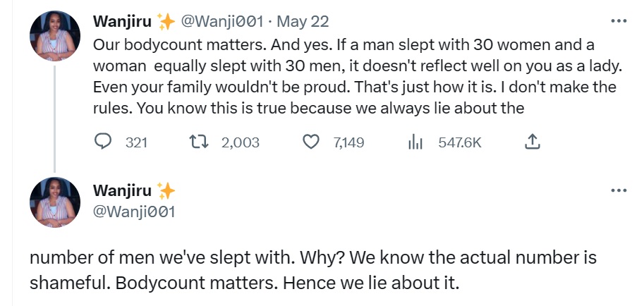Viewport: 644px width, 306px height.
Task: Open view analytics bar chart icon
Action: tap(415, 142)
